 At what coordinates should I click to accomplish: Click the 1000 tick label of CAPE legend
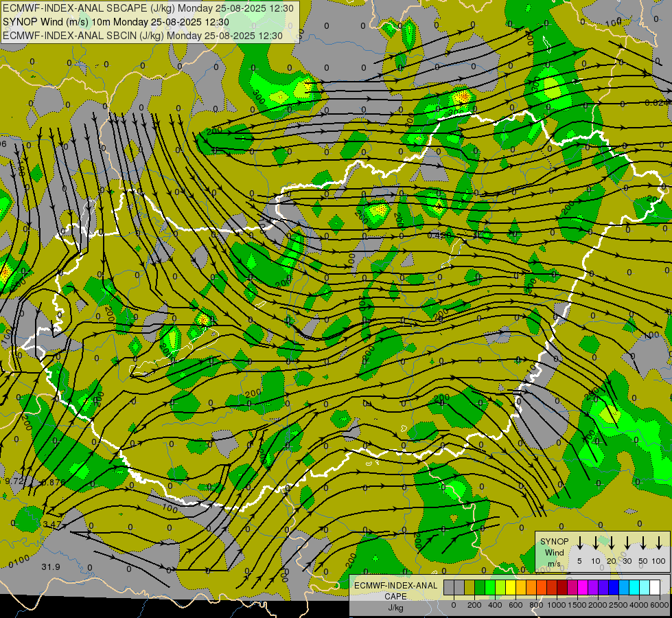pyautogui.click(x=557, y=605)
